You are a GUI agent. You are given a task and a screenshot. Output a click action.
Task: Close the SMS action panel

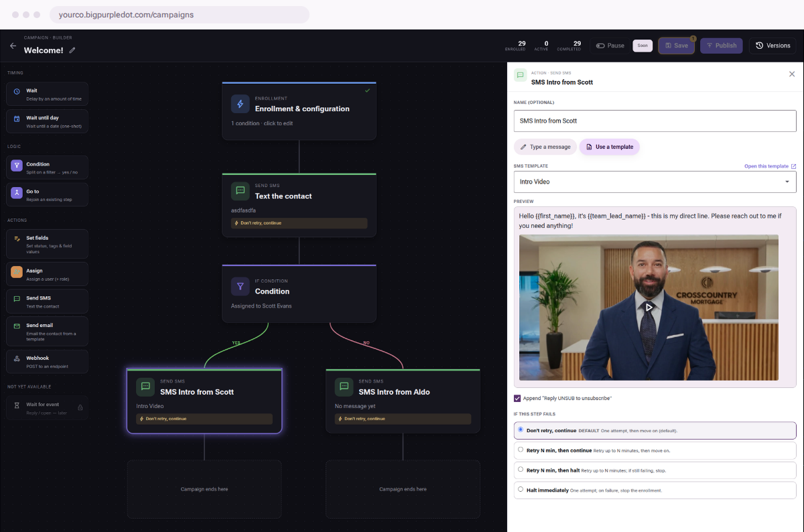click(x=792, y=74)
